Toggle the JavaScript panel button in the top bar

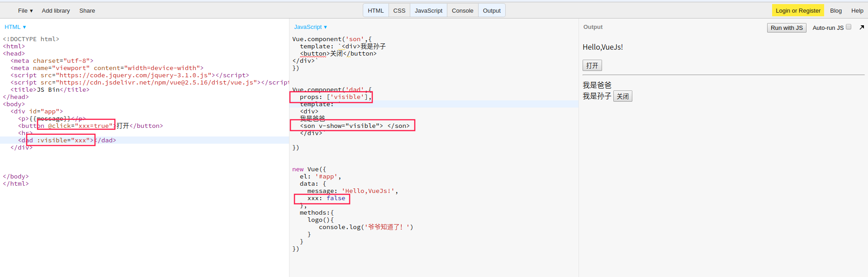click(428, 10)
